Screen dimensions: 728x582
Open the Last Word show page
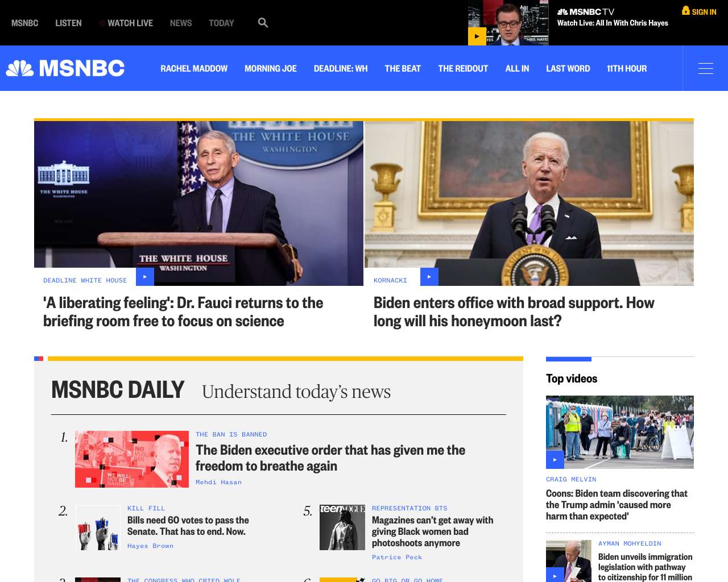point(568,68)
